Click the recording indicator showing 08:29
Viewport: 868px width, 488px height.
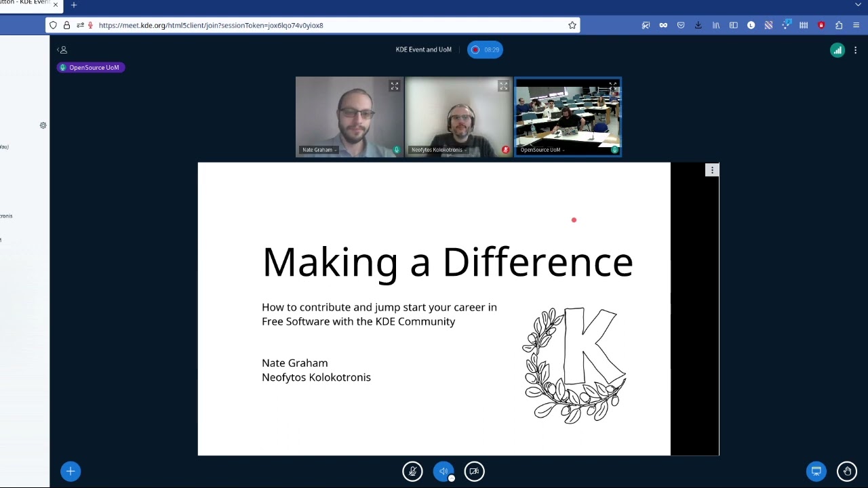(x=485, y=49)
